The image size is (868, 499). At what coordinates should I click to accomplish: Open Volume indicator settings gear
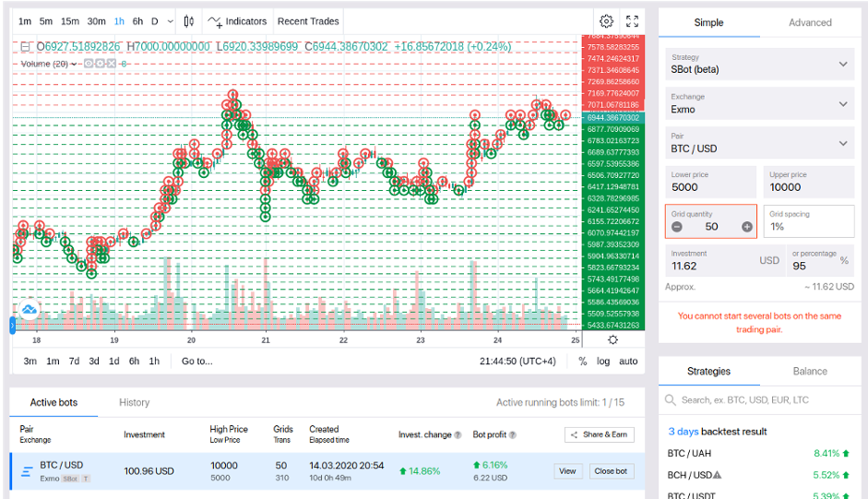pos(100,64)
